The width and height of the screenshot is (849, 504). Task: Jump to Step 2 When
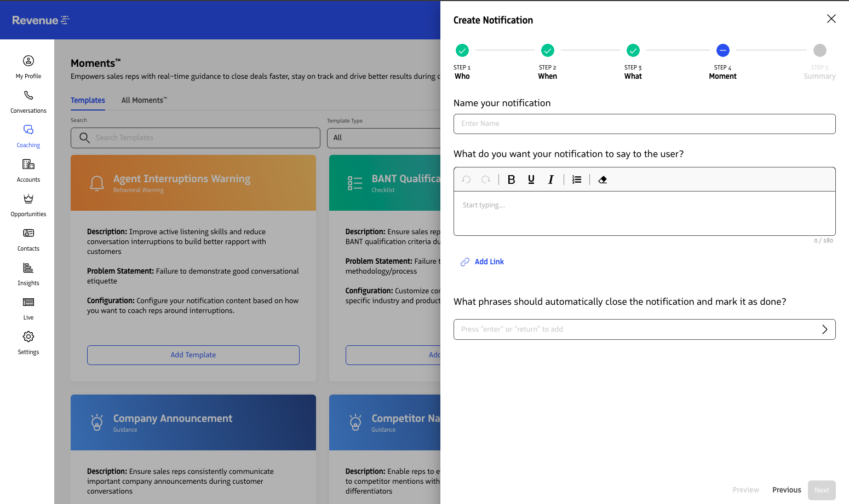(547, 51)
